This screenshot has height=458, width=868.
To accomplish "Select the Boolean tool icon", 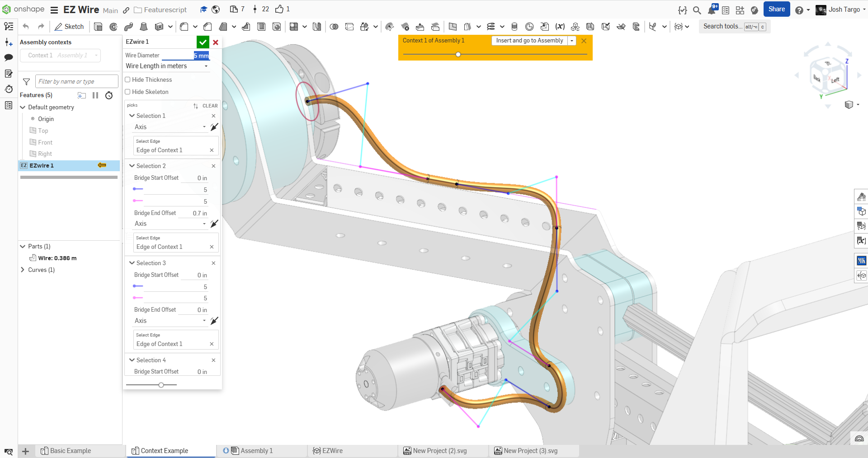I will 334,27.
